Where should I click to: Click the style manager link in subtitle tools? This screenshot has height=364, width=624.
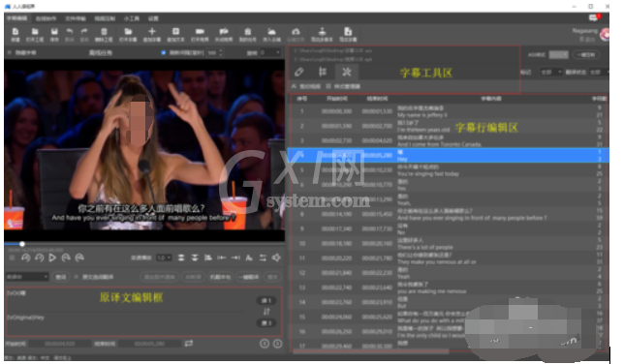pos(343,86)
